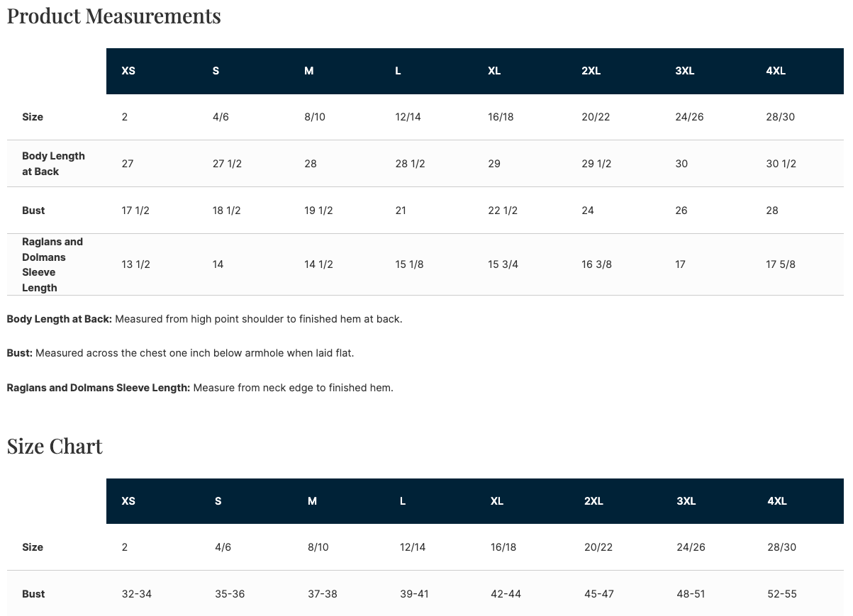Viewport: 853px width, 616px height.
Task: Click the Body Length at Back row label
Action: pyautogui.click(x=53, y=164)
